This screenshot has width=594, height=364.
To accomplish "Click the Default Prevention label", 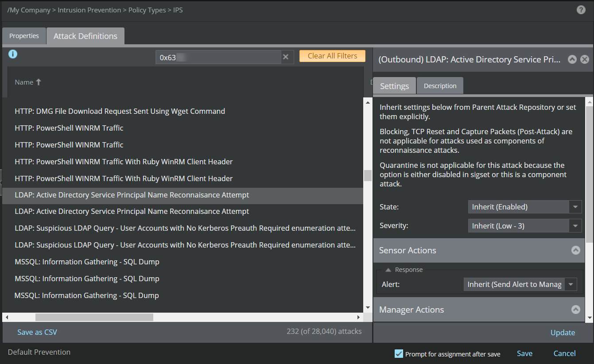I will point(39,352).
